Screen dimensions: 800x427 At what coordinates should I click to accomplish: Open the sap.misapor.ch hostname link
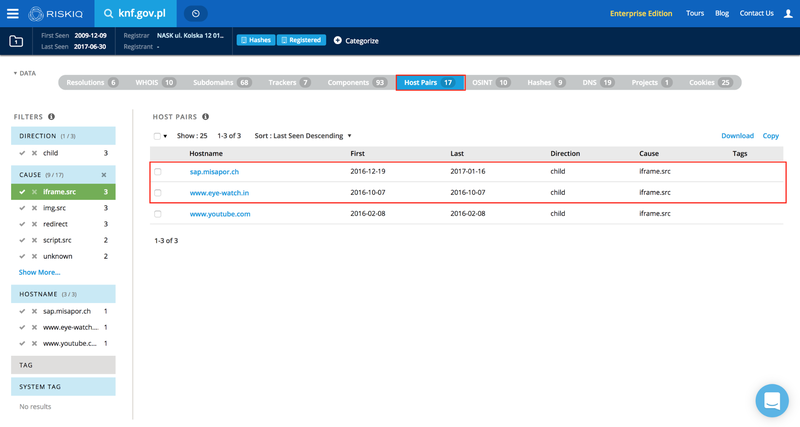pos(214,172)
